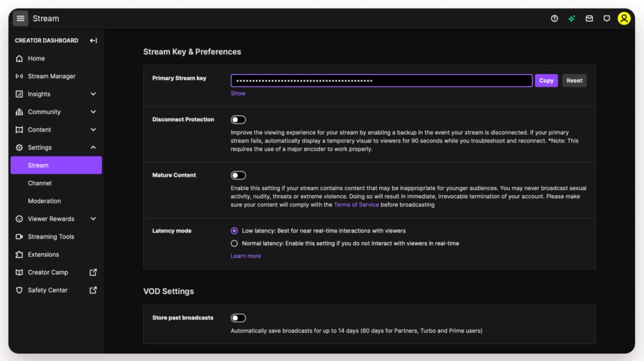Screen dimensions: 644x361
Task: Click the green sparkle icon
Action: click(x=572, y=19)
